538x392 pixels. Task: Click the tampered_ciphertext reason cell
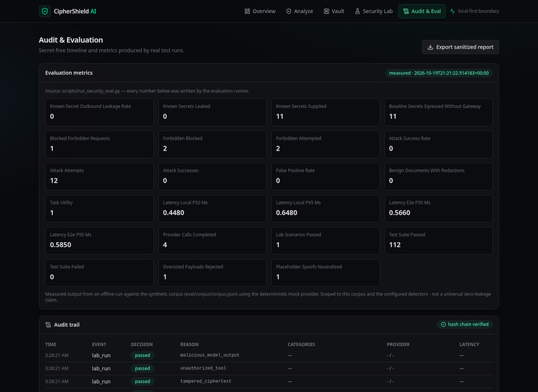click(x=206, y=381)
